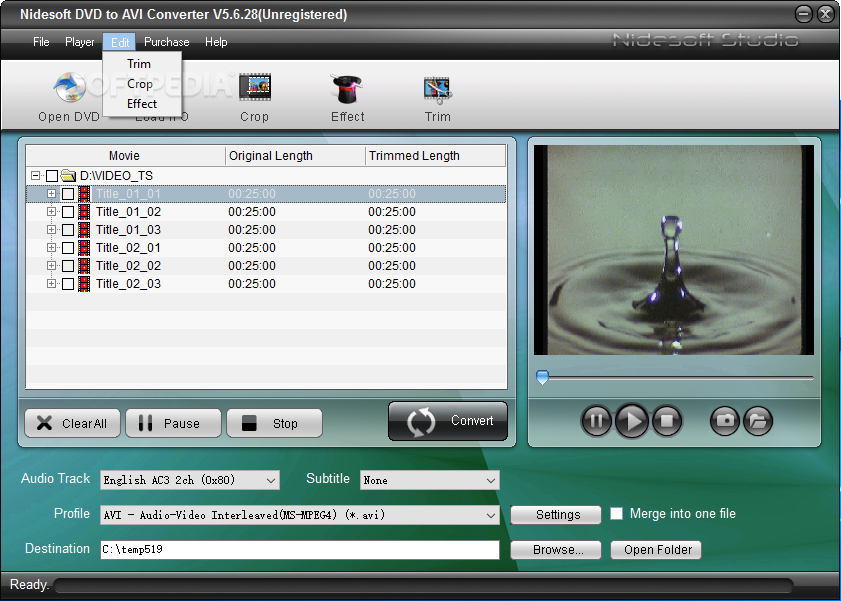Click the Pause conversion button
Screen dimensions: 841x601
pos(173,424)
